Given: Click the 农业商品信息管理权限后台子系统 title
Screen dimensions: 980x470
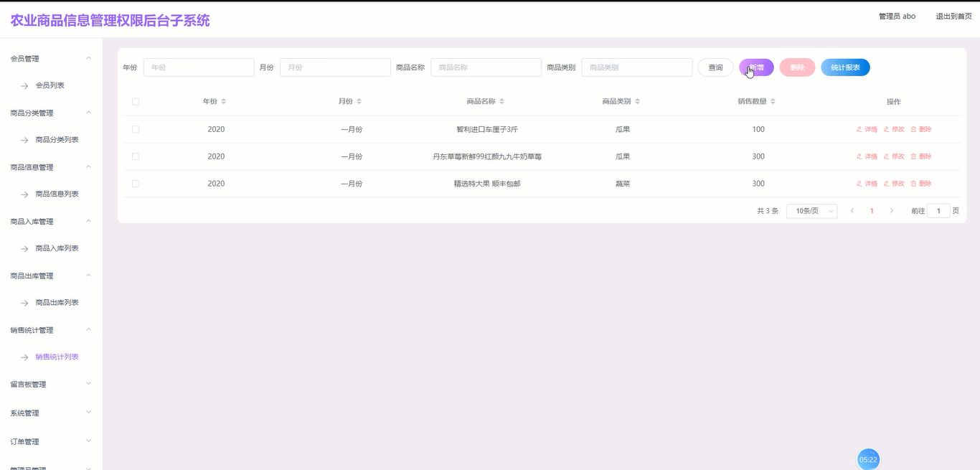Looking at the screenshot, I should coord(110,20).
